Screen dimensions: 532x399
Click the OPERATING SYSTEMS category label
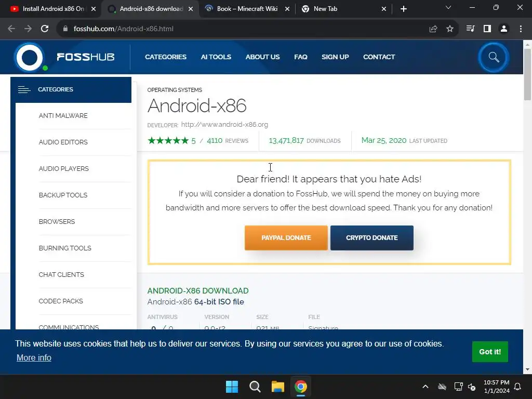coord(175,90)
